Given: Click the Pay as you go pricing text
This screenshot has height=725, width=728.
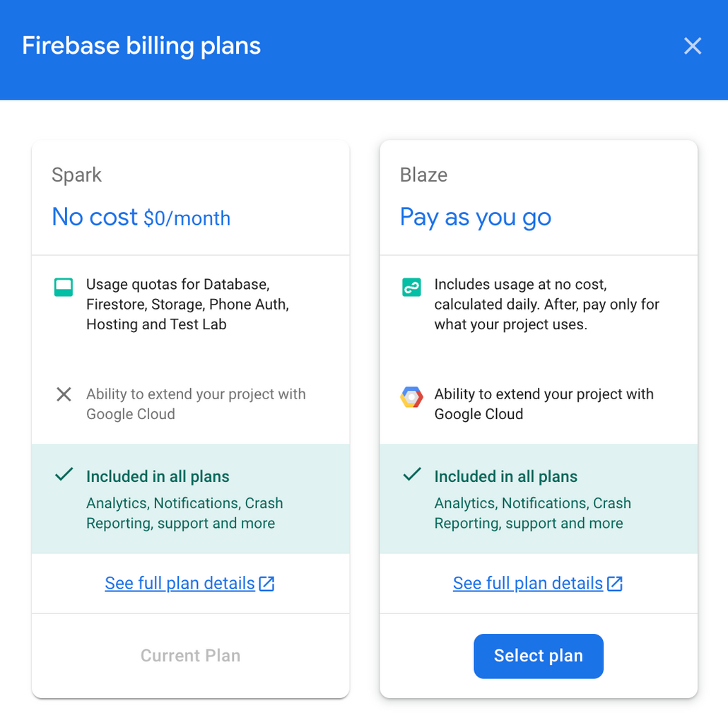Looking at the screenshot, I should [476, 218].
